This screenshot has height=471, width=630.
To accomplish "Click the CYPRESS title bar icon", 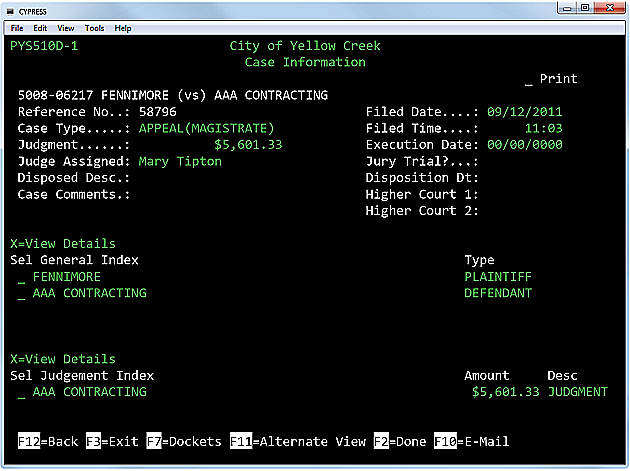I will [x=10, y=12].
